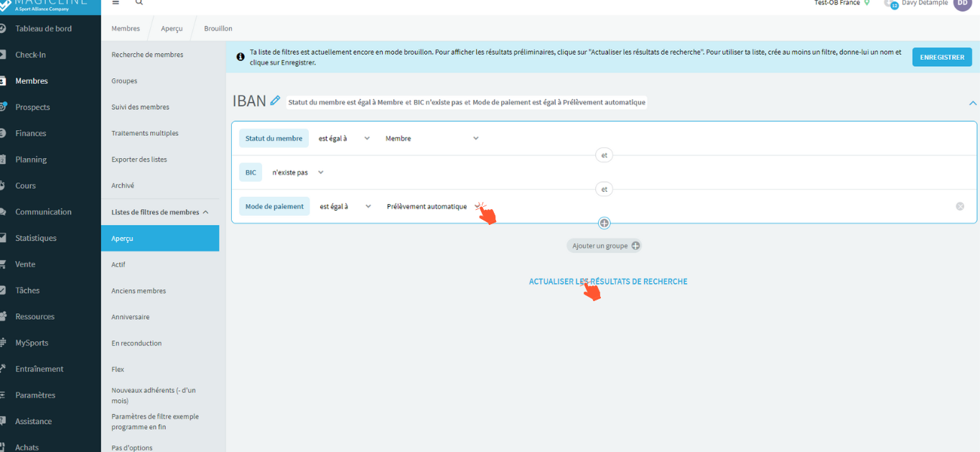980x452 pixels.
Task: Click the Brouillon breadcrumb
Action: 218,29
